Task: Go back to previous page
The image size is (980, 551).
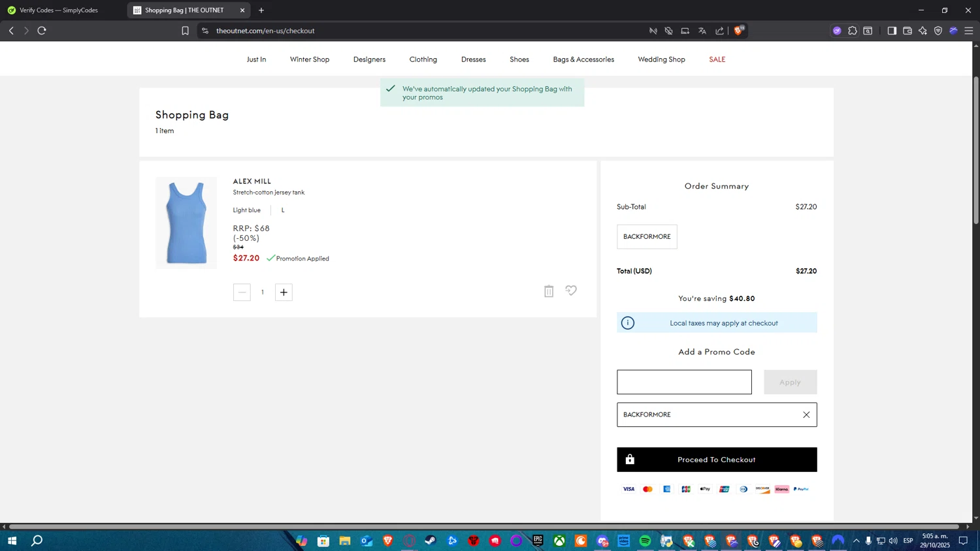Action: (x=11, y=31)
